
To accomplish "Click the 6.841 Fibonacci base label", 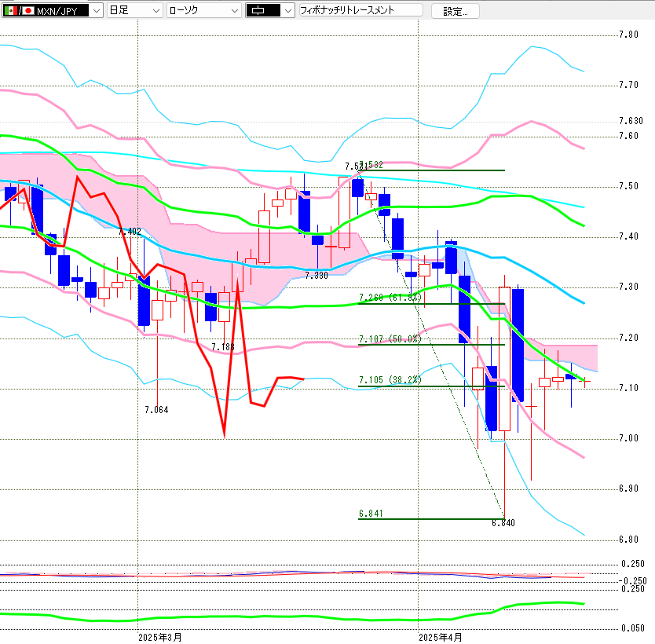I will coord(371,514).
